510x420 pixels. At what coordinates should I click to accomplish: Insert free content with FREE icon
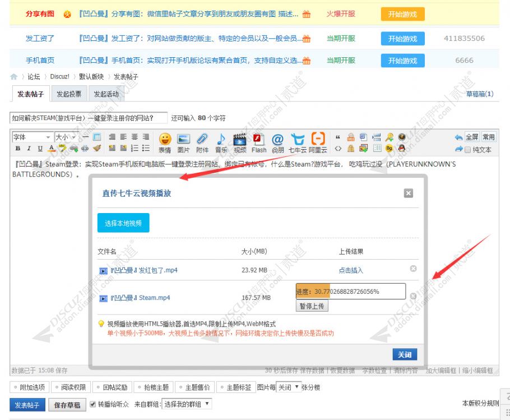click(351, 137)
